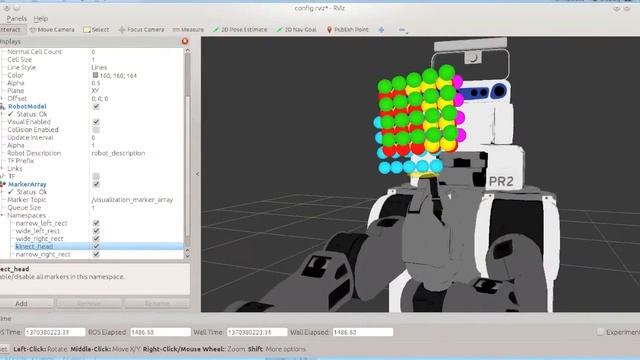Screen dimensions: 640x360
Task: Uncheck the Visual Enabled checkbox
Action: (96, 122)
